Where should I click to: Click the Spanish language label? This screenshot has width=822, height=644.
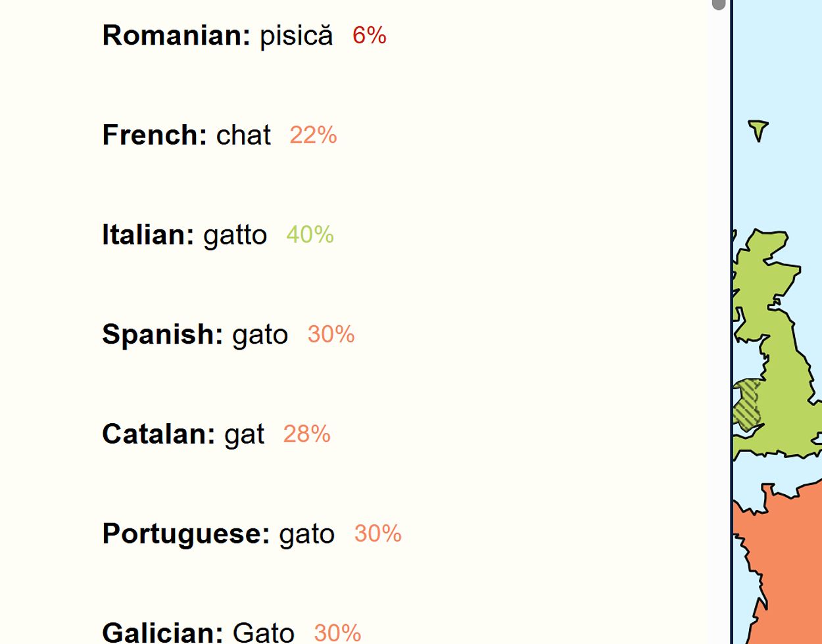[162, 335]
